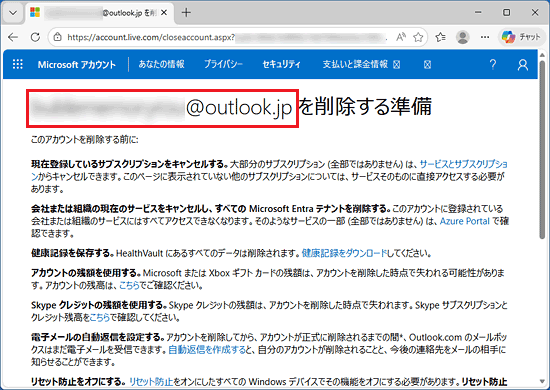This screenshot has width=550, height=390.
Task: Add this page to favorites star
Action: tap(418, 37)
